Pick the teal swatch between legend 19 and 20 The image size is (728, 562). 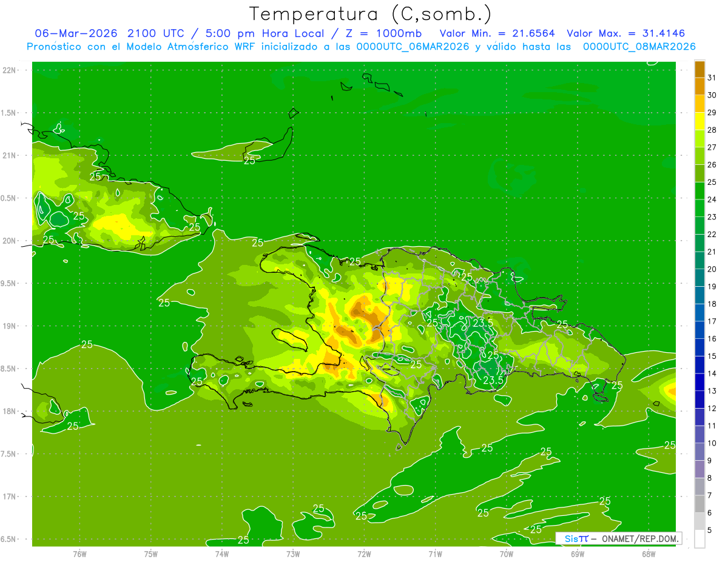(699, 278)
